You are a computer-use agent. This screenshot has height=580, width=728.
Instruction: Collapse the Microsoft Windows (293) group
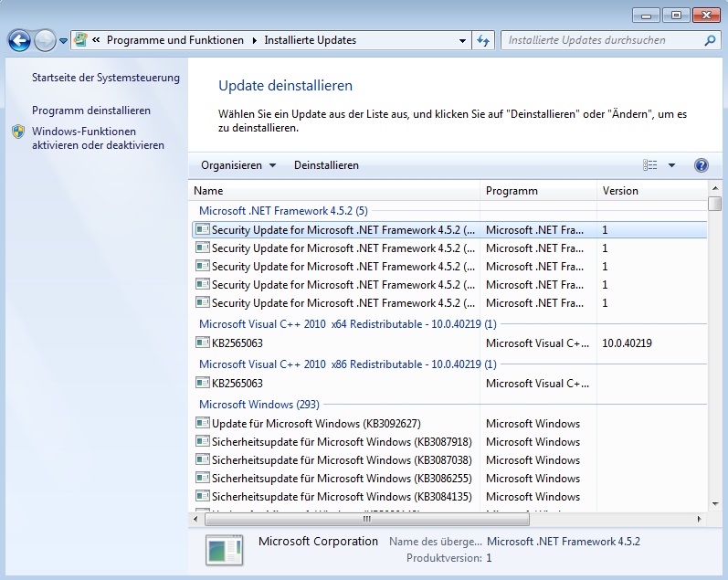click(259, 405)
